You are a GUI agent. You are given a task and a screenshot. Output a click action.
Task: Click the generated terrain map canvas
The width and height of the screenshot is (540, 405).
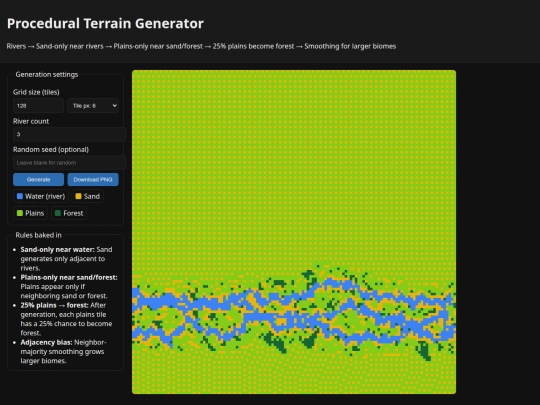(294, 232)
